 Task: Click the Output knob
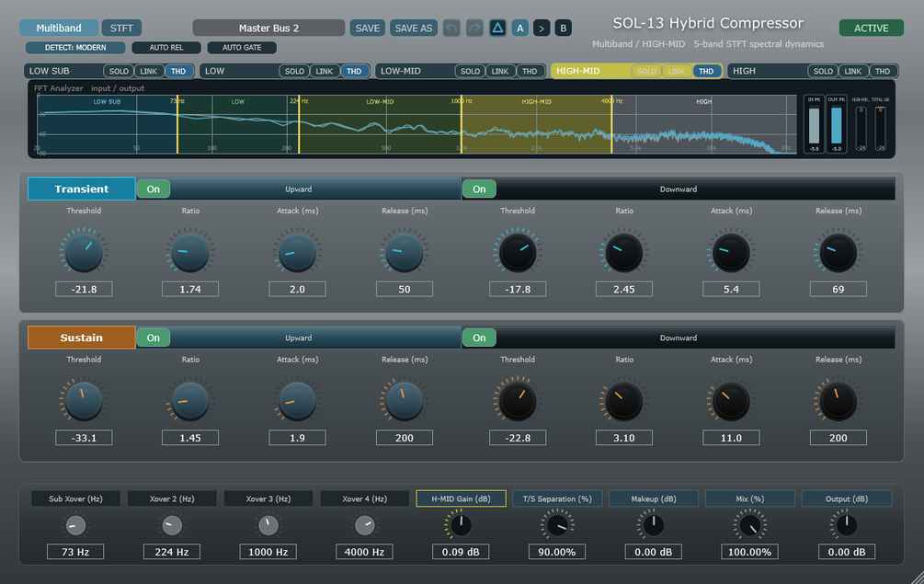click(847, 525)
